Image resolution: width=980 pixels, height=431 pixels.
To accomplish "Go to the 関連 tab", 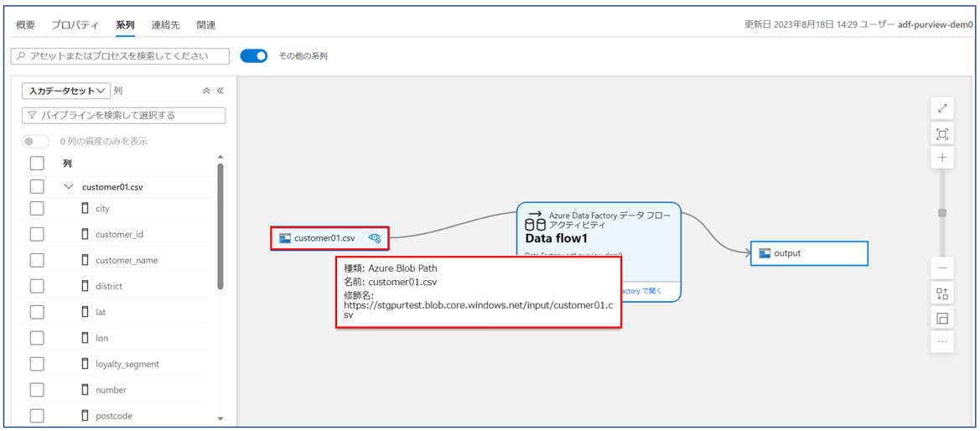I will coord(206,25).
